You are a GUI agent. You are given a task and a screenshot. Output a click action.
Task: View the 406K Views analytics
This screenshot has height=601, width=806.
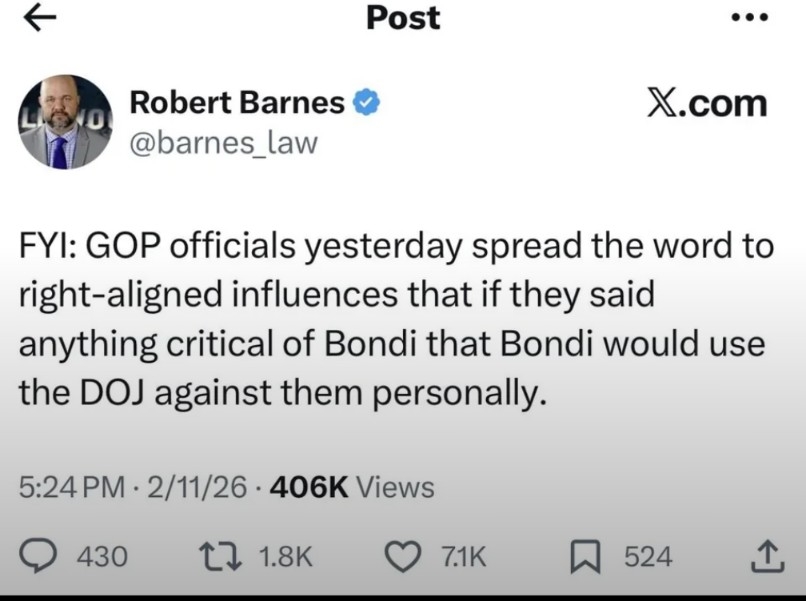[x=352, y=487]
